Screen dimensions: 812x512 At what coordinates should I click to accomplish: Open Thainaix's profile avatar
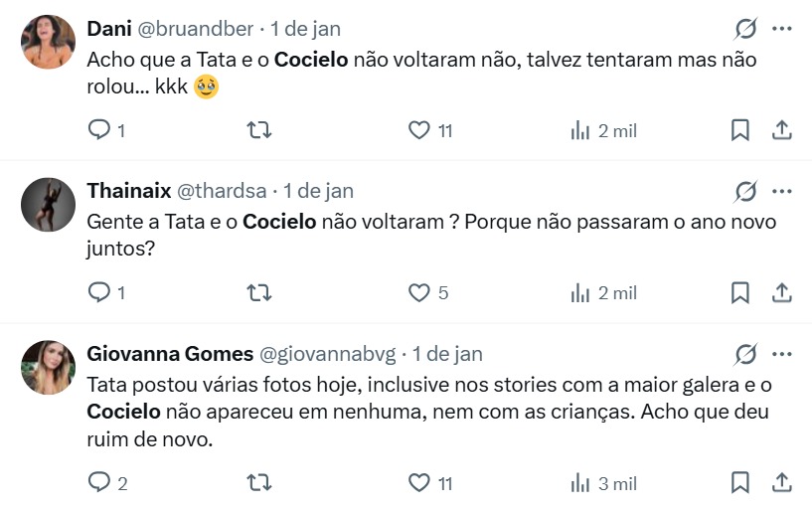coord(48,205)
